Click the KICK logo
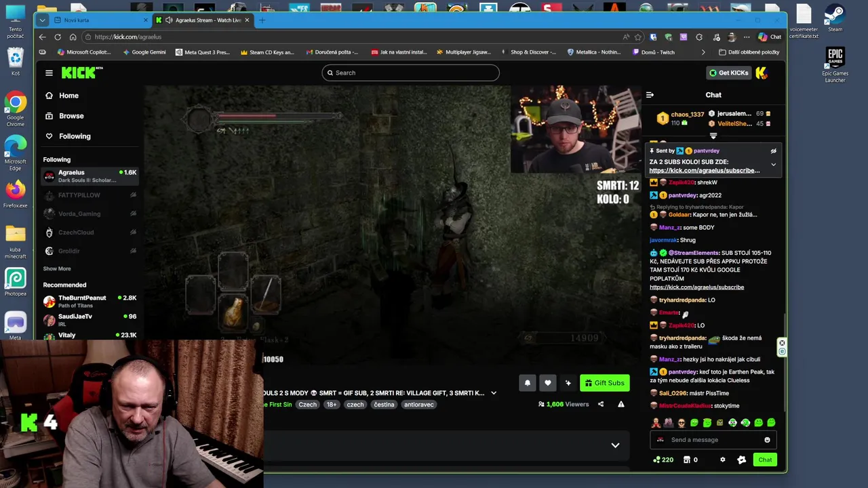 [x=82, y=73]
